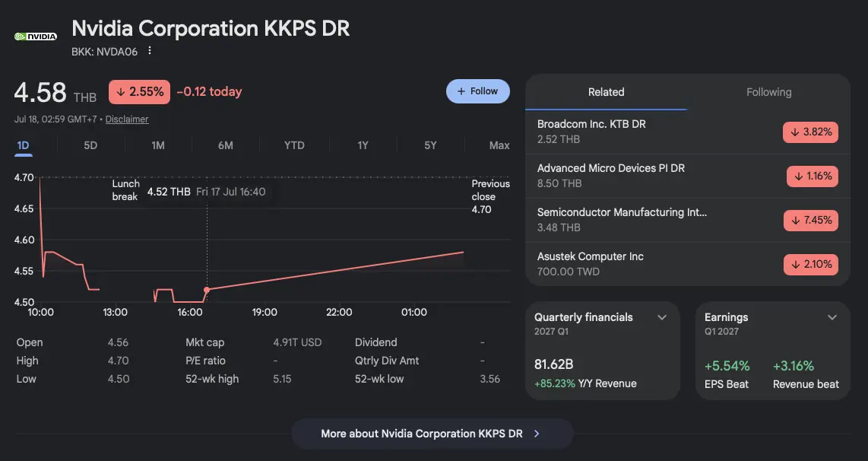Show the YTD chart range

click(x=294, y=145)
